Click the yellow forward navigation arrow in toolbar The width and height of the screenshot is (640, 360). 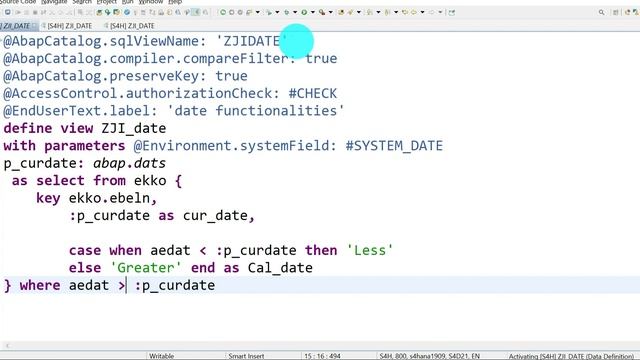414,12
